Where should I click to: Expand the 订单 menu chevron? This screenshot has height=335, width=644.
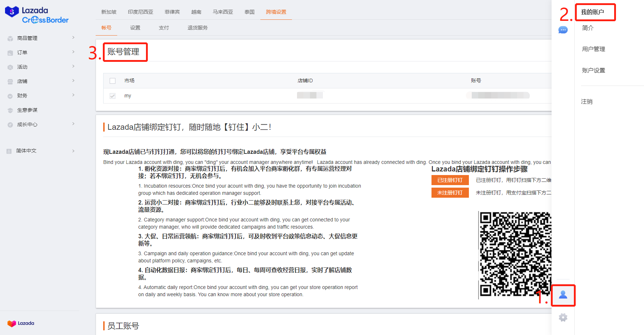coord(73,52)
